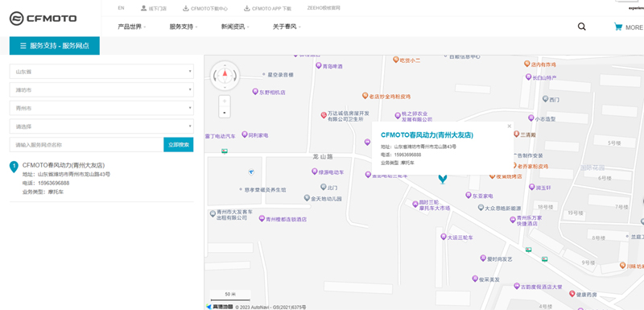Click the 东亚家电 map pin
The image size is (644, 310).
469,196
